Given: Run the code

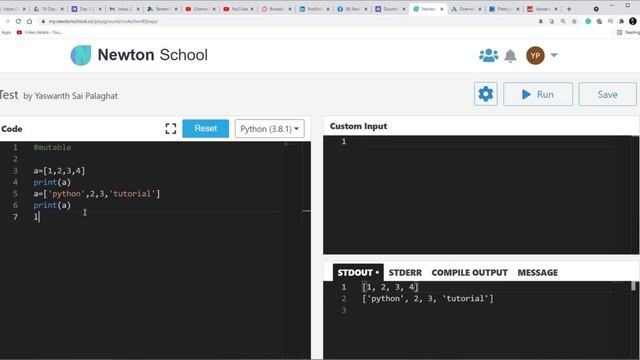Looking at the screenshot, I should (x=538, y=94).
